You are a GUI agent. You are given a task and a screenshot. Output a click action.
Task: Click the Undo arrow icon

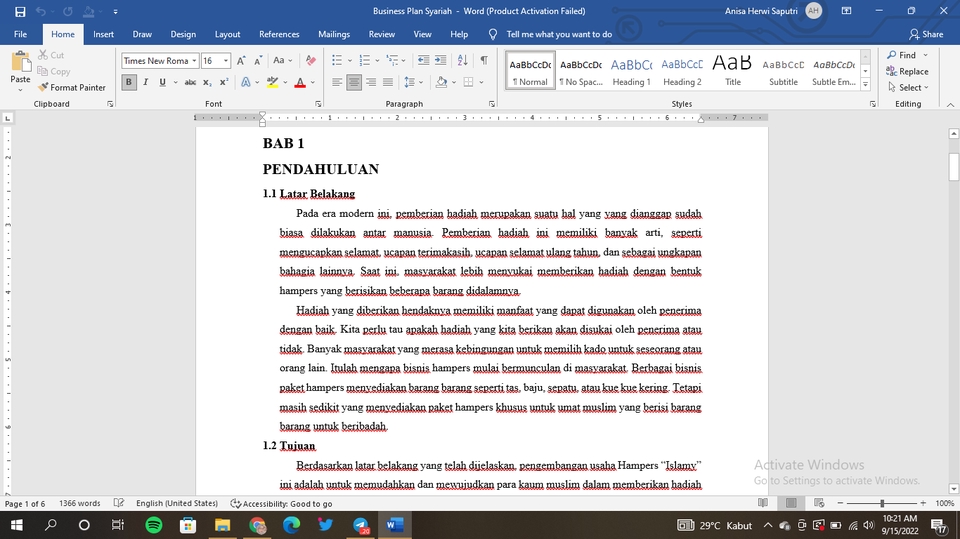coord(40,11)
